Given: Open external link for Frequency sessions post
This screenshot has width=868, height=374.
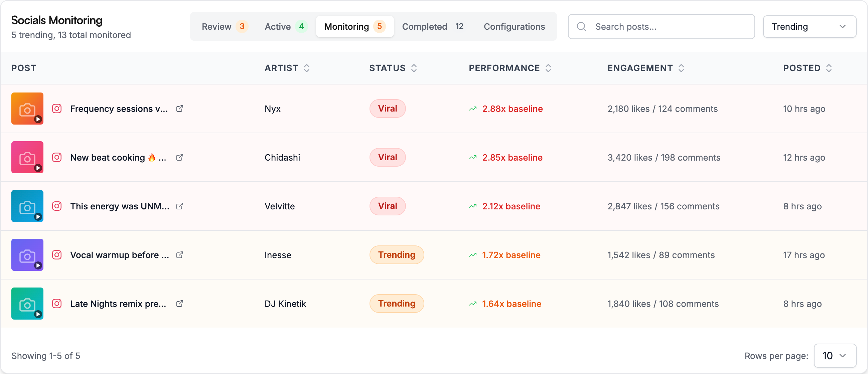Looking at the screenshot, I should 180,109.
